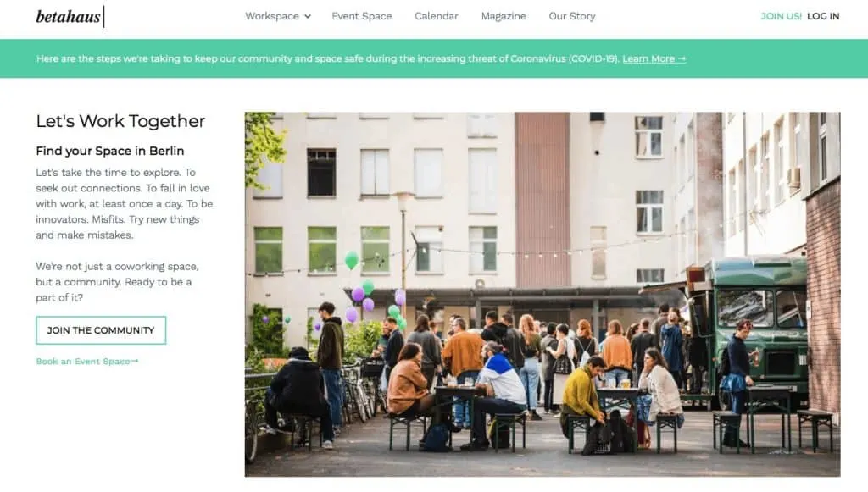
Task: Open the Our Story page
Action: coord(572,17)
